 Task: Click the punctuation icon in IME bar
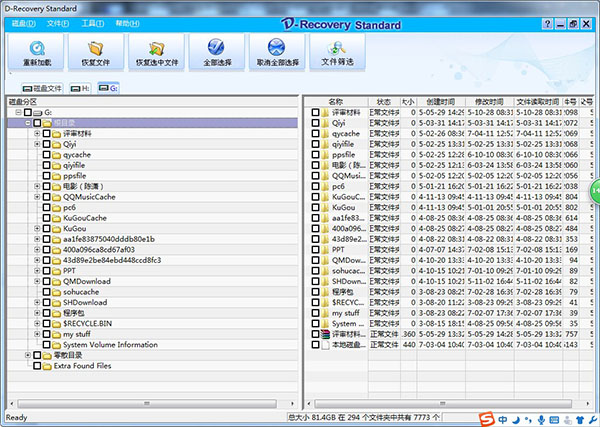pos(528,420)
